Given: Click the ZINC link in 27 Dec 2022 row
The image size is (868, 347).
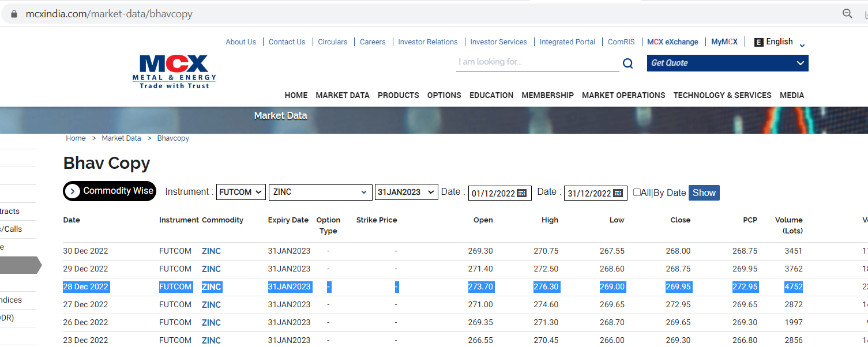Looking at the screenshot, I should pos(211,305).
